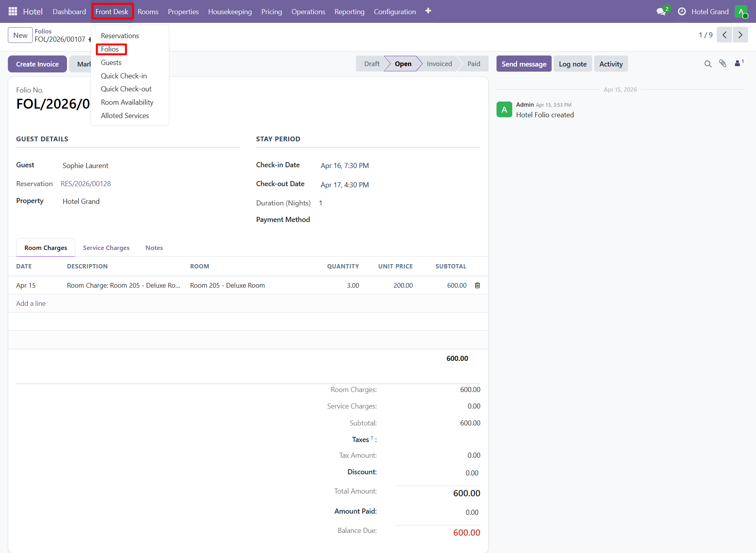
Task: Expand the Configuration menu
Action: click(x=395, y=11)
